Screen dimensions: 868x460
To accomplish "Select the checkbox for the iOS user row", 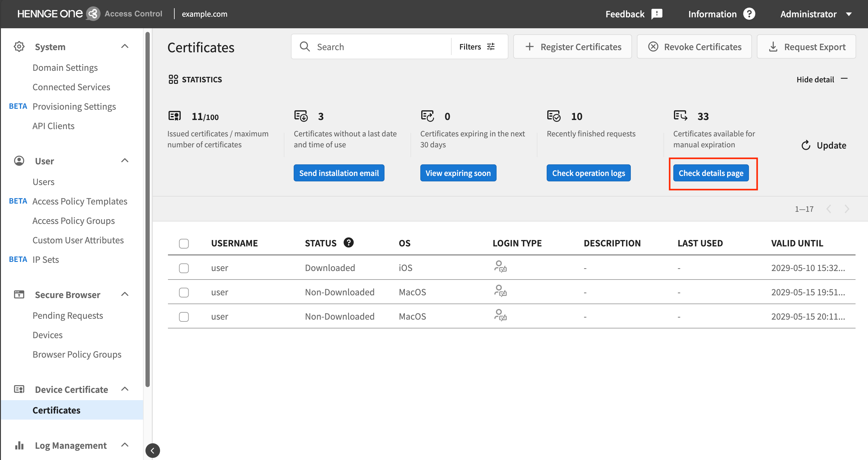I will [184, 268].
